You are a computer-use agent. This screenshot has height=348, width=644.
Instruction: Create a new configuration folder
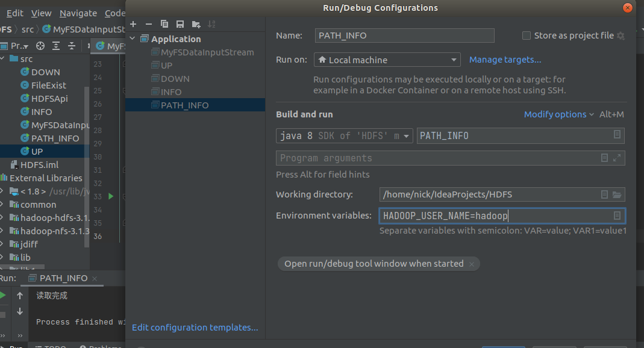tap(196, 24)
